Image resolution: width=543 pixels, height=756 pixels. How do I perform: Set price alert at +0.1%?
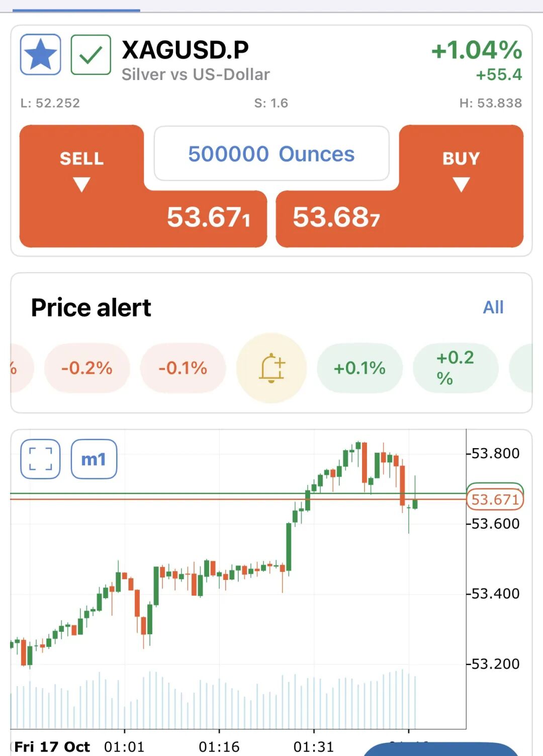click(x=359, y=368)
